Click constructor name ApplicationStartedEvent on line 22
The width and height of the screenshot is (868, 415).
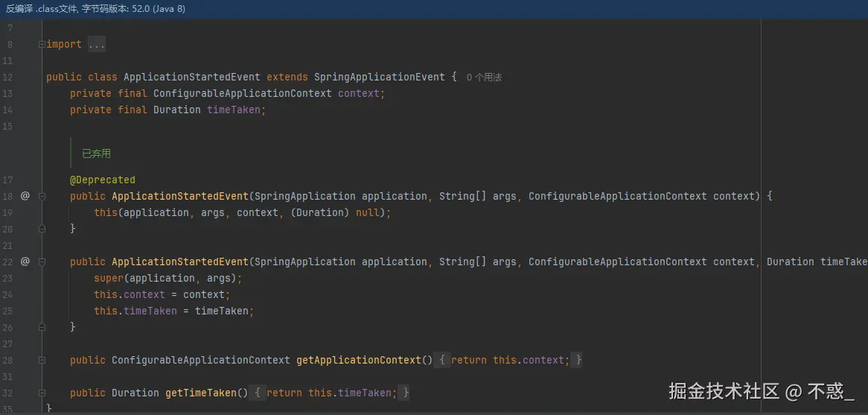(180, 262)
